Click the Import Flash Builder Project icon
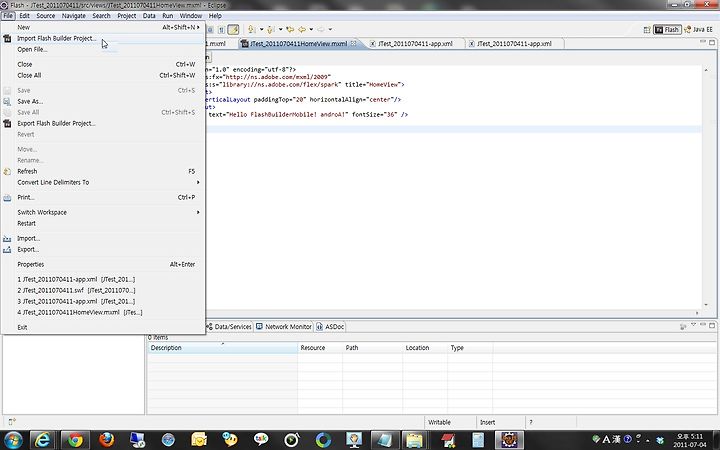 tap(7, 39)
